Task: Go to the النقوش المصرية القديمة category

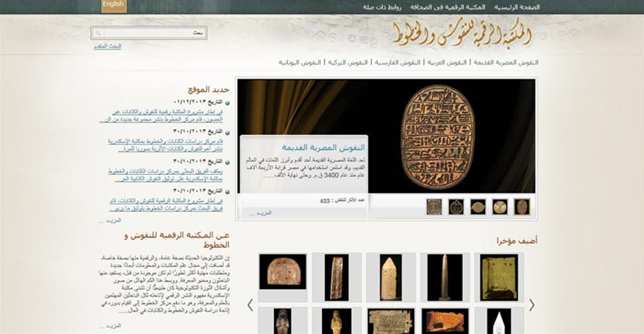Action: point(505,62)
